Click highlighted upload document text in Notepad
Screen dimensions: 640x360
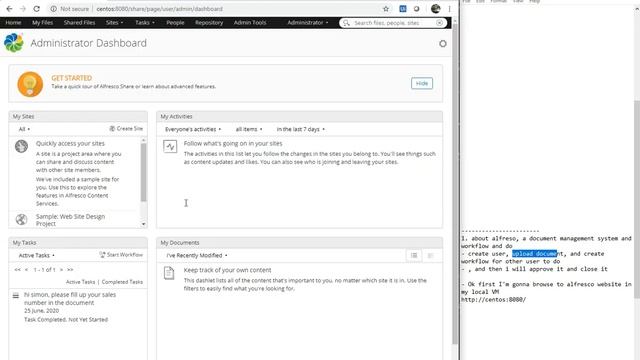[x=534, y=253]
